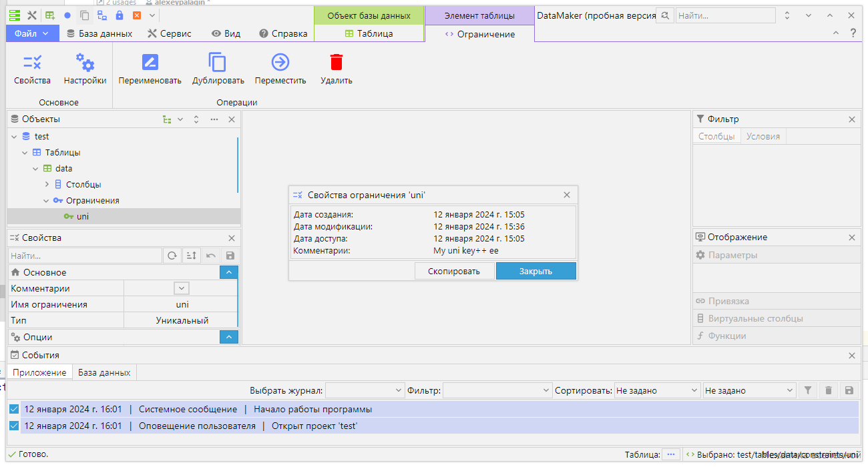Click the green tree view icon in Объекты
This screenshot has width=868, height=467.
167,119
